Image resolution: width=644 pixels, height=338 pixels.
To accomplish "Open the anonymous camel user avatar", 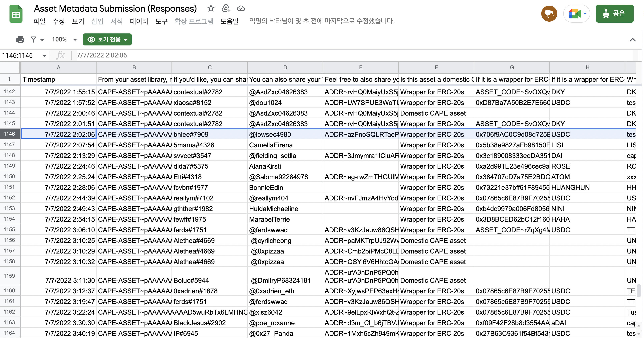I will pyautogui.click(x=549, y=14).
